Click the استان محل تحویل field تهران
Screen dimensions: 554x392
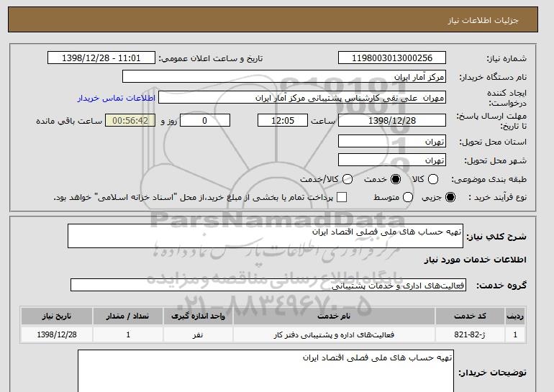pos(392,141)
